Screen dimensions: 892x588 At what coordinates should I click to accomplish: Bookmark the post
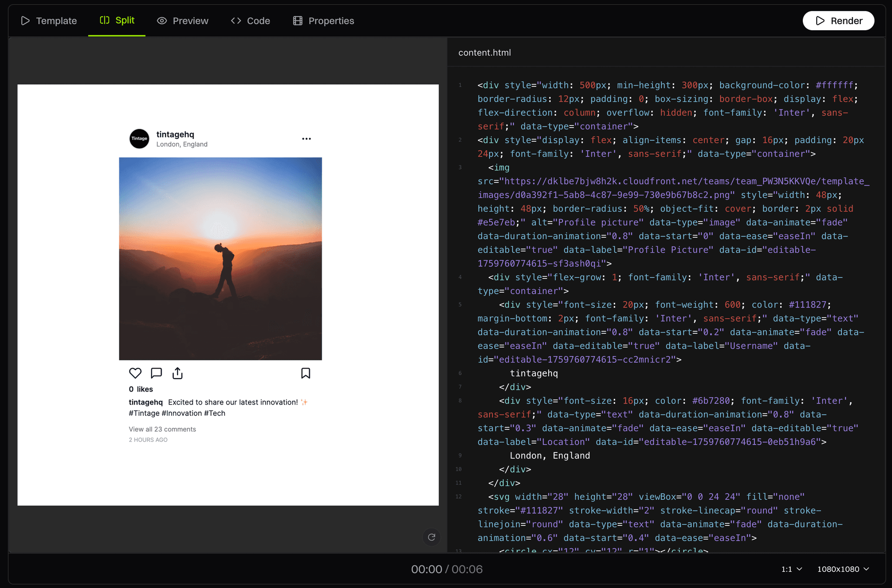point(306,373)
